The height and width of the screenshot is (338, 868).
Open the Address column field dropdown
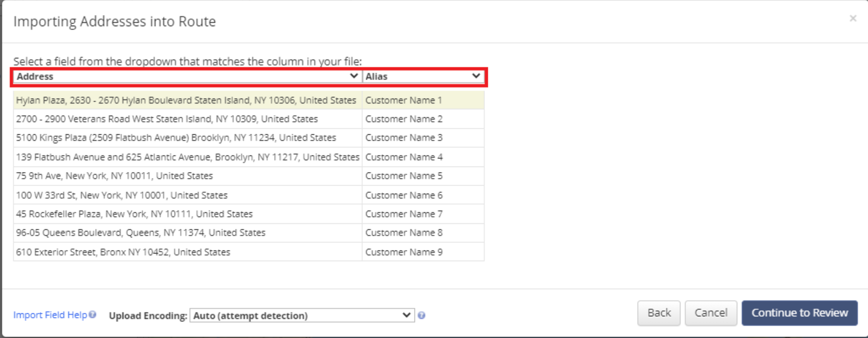(187, 76)
